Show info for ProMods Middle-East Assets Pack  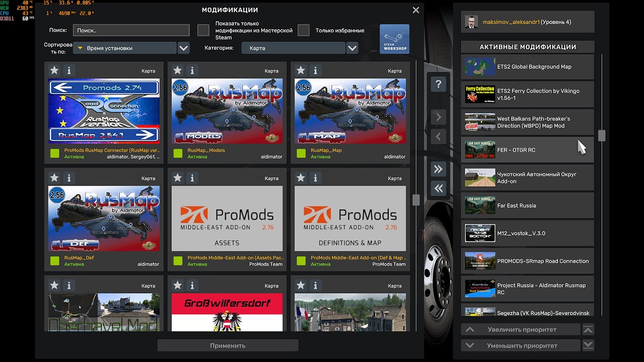(192, 178)
